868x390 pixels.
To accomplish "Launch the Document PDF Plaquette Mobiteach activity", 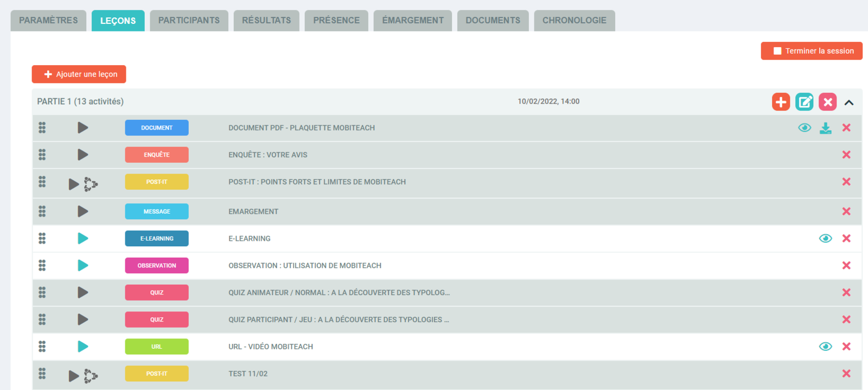I will tap(82, 127).
